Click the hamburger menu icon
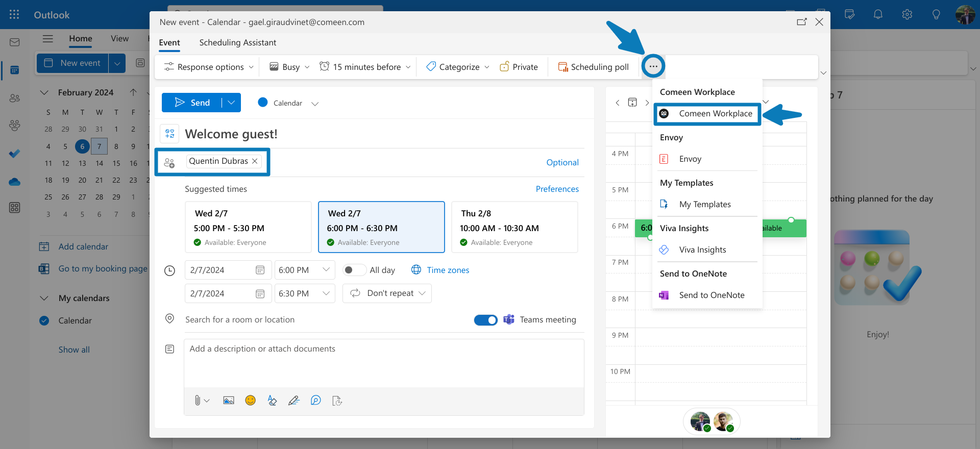The width and height of the screenshot is (980, 449). [48, 39]
